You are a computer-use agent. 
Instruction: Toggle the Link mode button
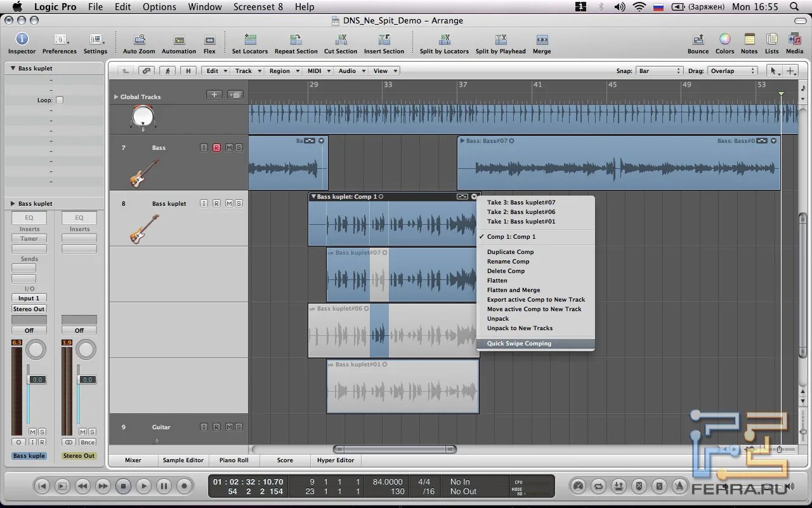(147, 71)
